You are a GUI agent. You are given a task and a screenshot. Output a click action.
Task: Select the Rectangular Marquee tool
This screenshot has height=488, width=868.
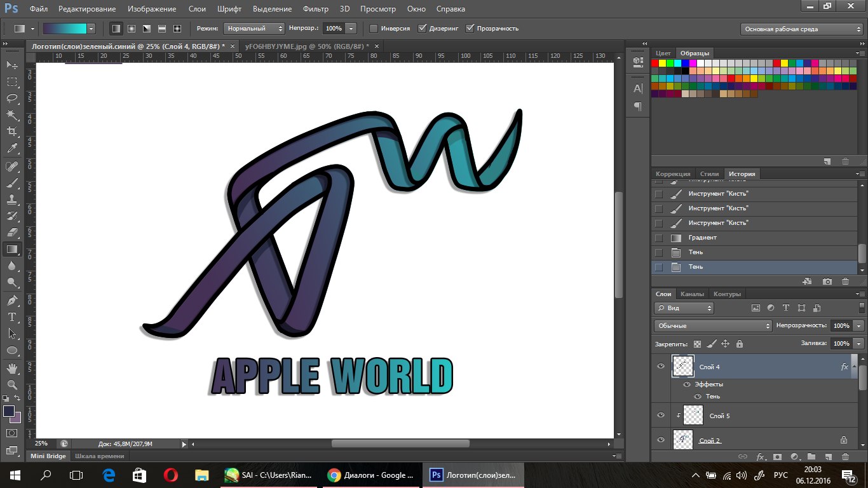coord(12,81)
